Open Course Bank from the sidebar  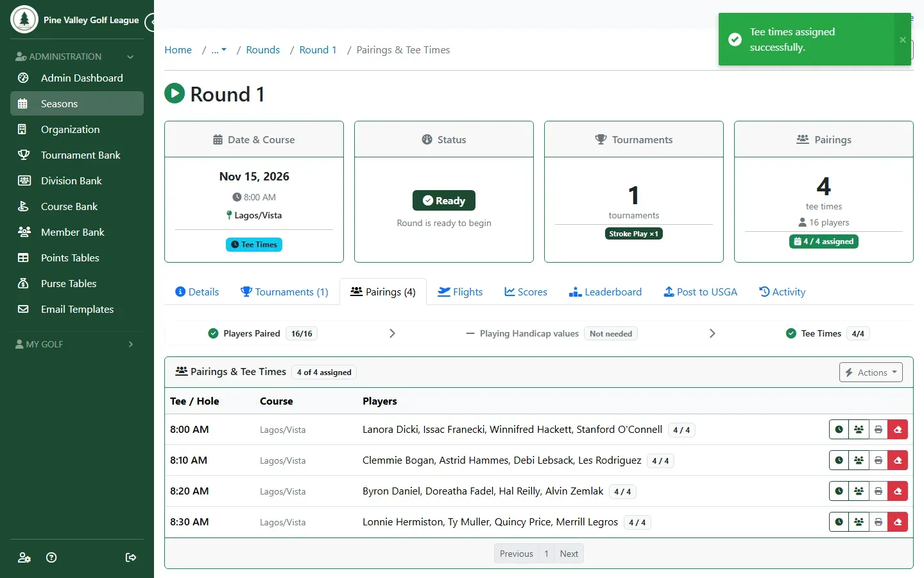[x=77, y=207]
